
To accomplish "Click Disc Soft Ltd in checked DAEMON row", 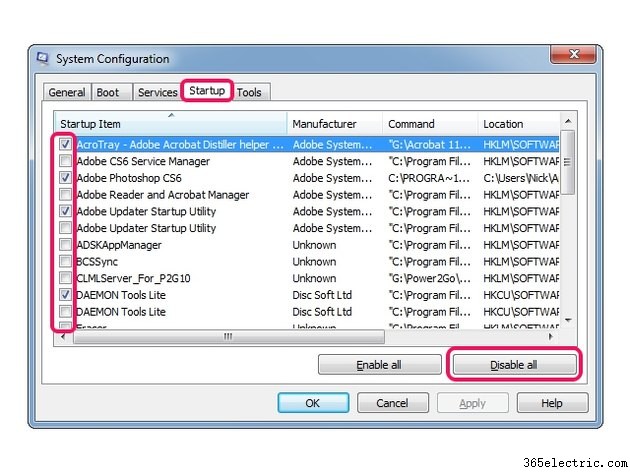I will point(322,295).
